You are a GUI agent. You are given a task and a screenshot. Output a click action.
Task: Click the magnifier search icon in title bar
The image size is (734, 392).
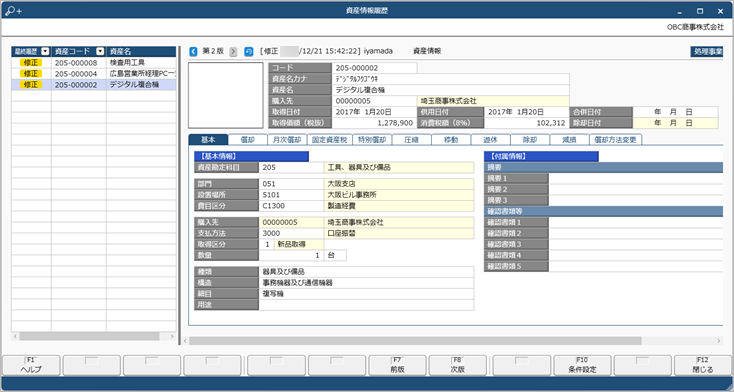(x=13, y=11)
